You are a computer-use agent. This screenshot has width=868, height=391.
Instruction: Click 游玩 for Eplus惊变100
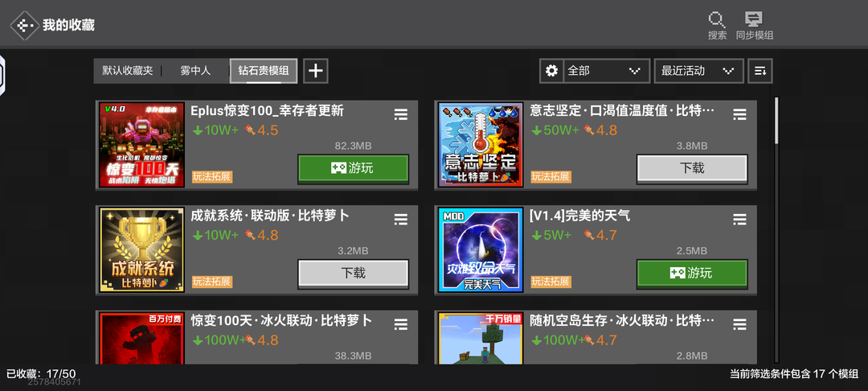(x=353, y=168)
